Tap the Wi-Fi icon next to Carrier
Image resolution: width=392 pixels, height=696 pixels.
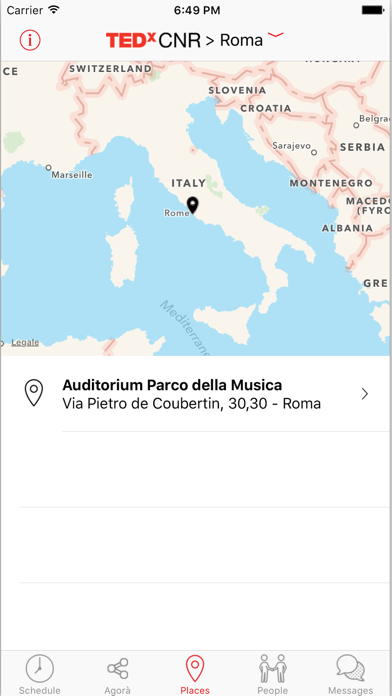pyautogui.click(x=54, y=9)
